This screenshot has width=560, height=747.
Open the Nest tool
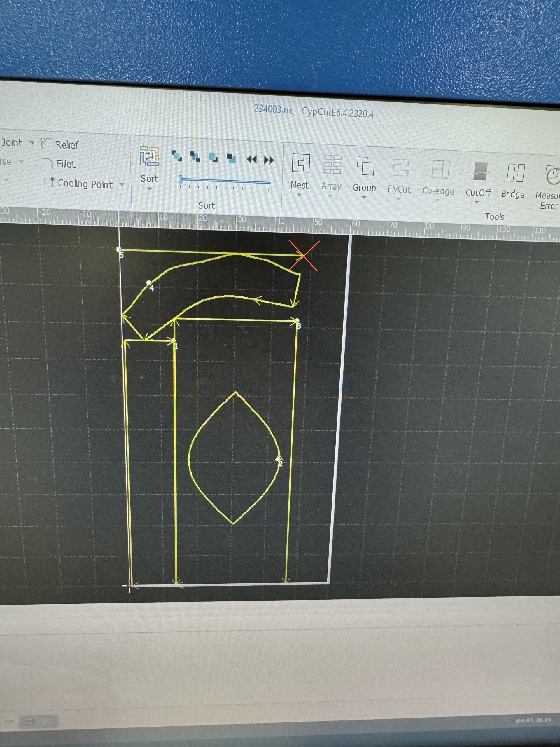click(300, 163)
